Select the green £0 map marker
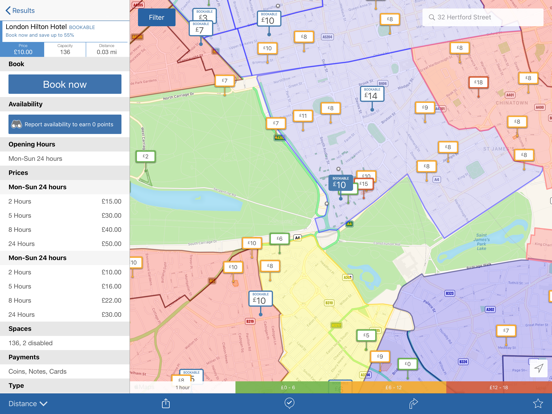Viewport: 552px width, 414px height. tap(408, 364)
